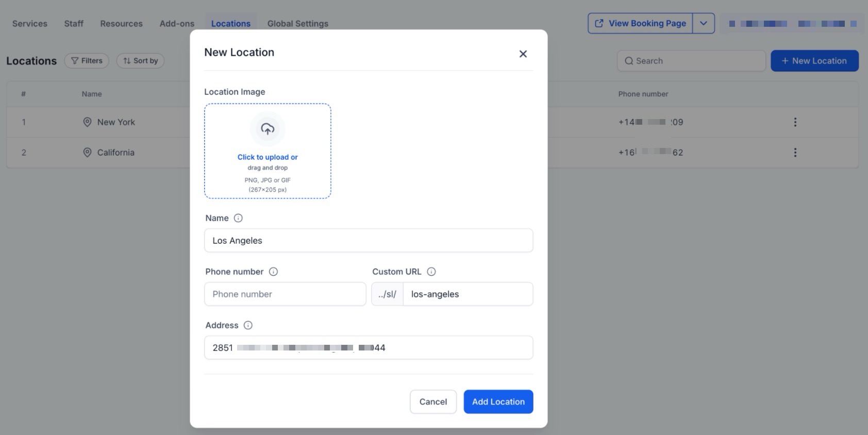Click the Phone number input field
The height and width of the screenshot is (435, 868).
coord(285,294)
